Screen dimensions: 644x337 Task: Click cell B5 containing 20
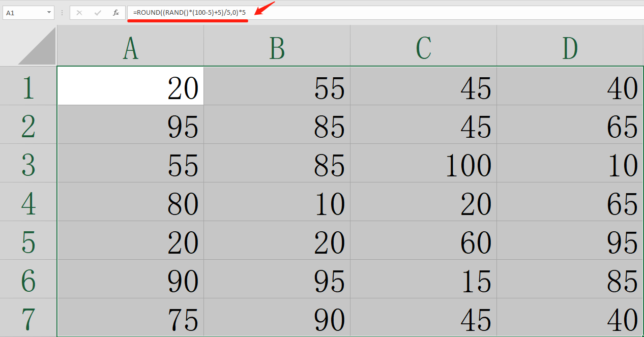[277, 240]
